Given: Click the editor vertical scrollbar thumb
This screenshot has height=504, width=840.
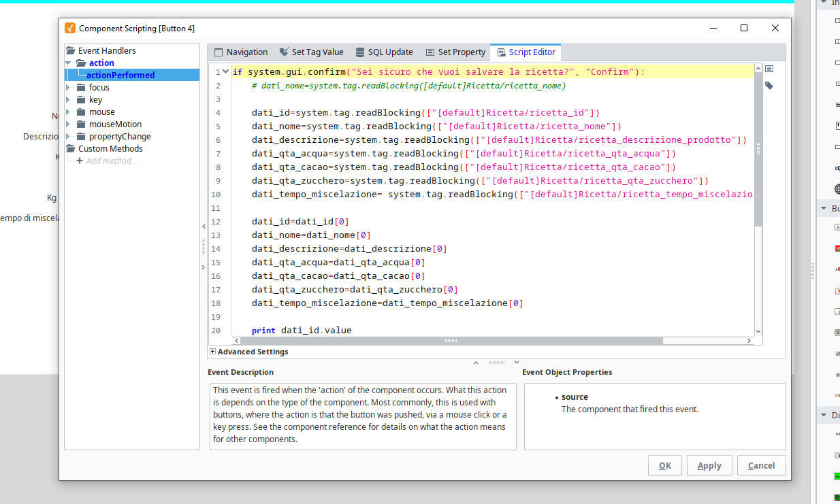Looking at the screenshot, I should click(758, 150).
